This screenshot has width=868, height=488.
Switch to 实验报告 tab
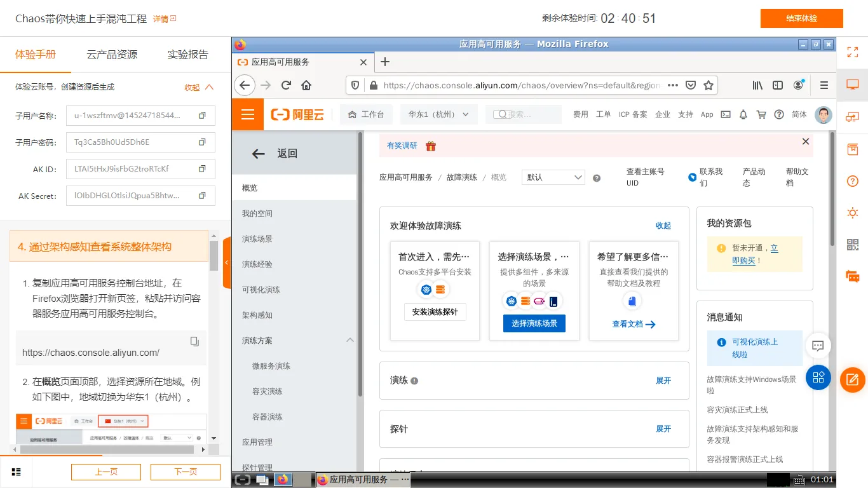187,55
